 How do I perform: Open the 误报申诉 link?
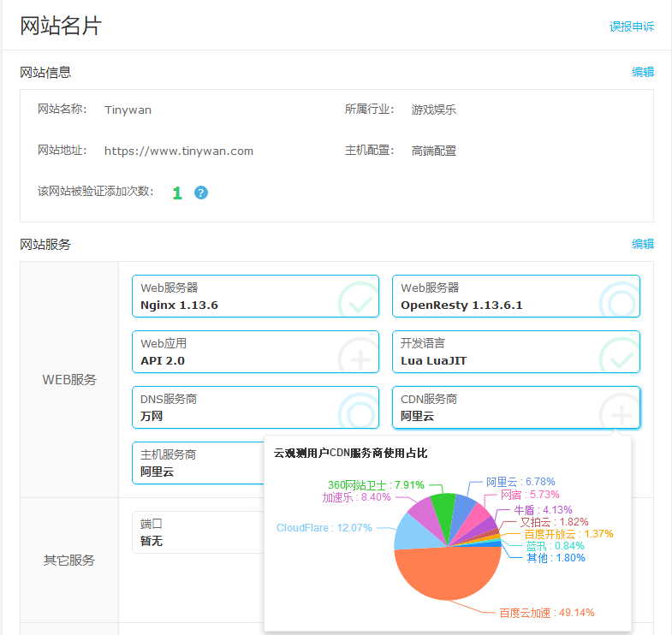click(631, 27)
